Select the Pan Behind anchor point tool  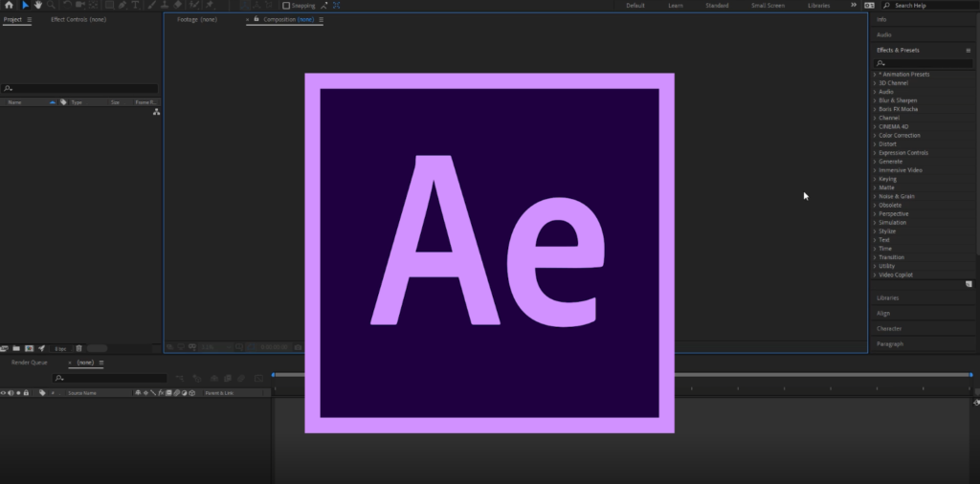click(x=93, y=5)
